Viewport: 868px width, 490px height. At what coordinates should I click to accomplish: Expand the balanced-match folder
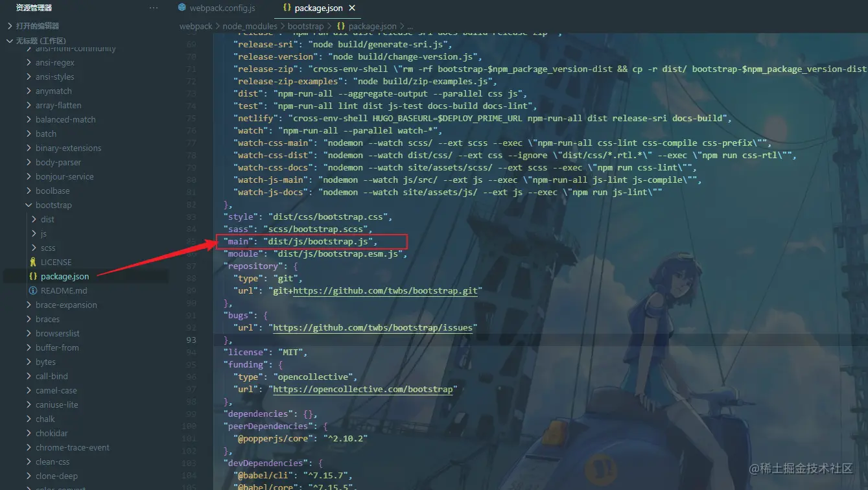coord(65,120)
